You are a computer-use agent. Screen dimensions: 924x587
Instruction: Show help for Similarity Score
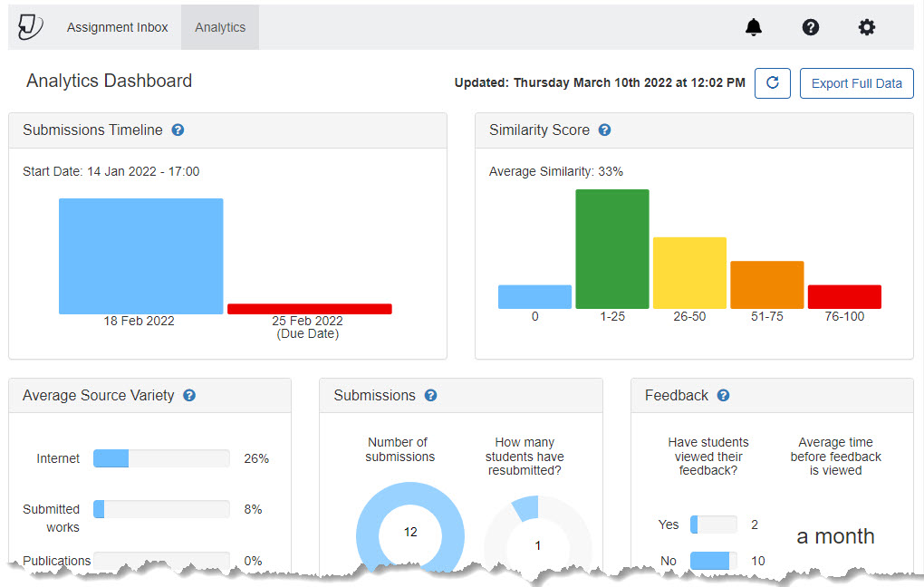click(604, 130)
